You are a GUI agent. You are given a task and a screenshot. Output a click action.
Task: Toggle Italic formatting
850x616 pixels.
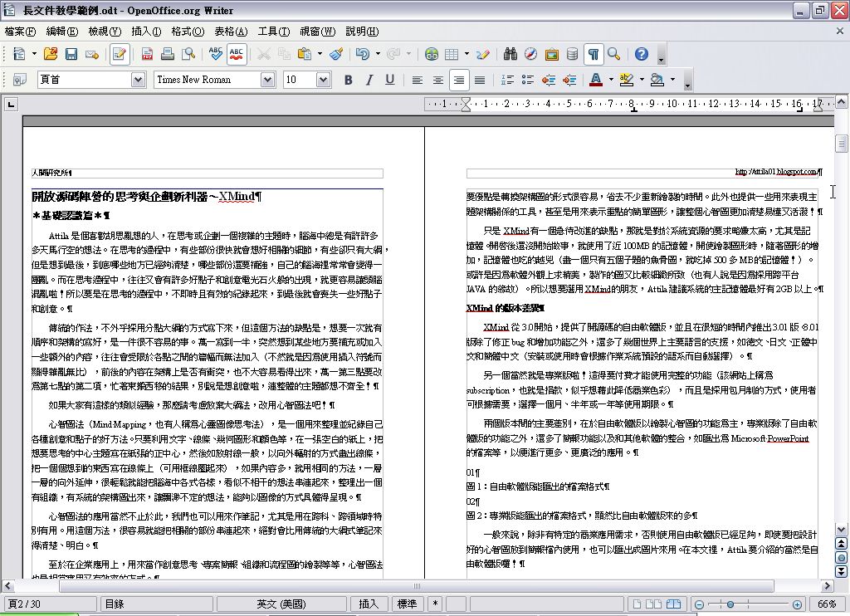coord(369,80)
